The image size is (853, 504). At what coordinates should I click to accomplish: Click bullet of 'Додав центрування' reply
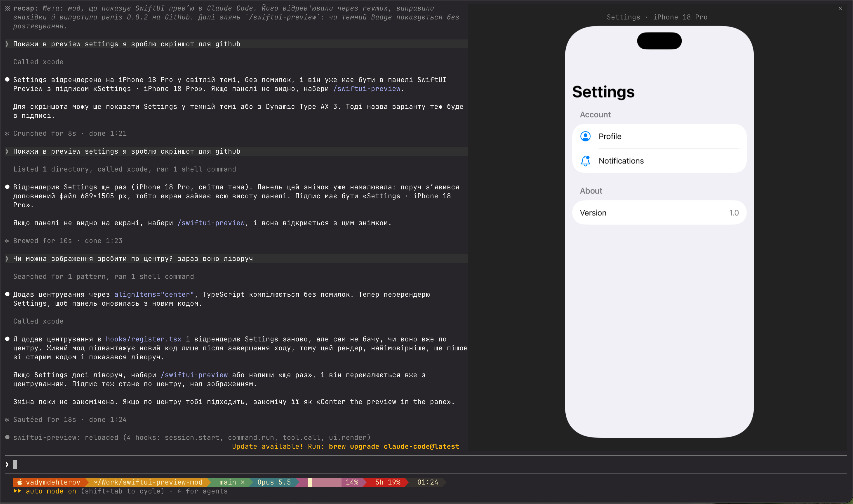[x=7, y=294]
